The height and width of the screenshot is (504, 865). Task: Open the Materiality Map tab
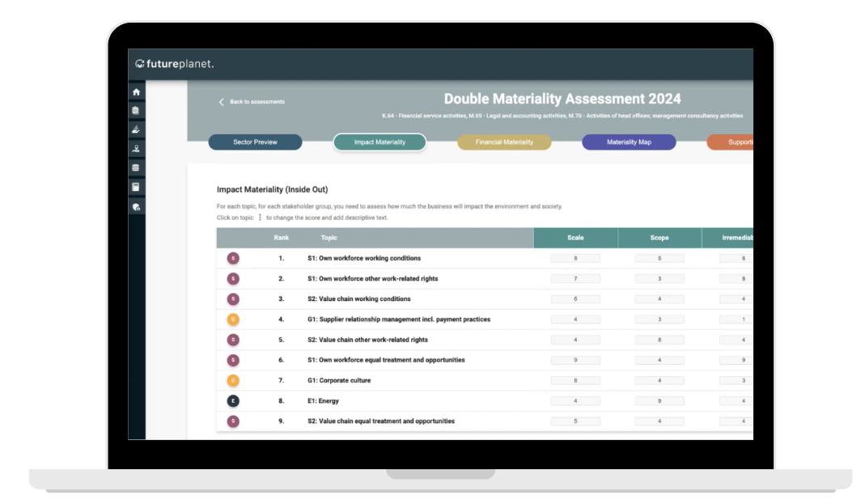coord(629,142)
